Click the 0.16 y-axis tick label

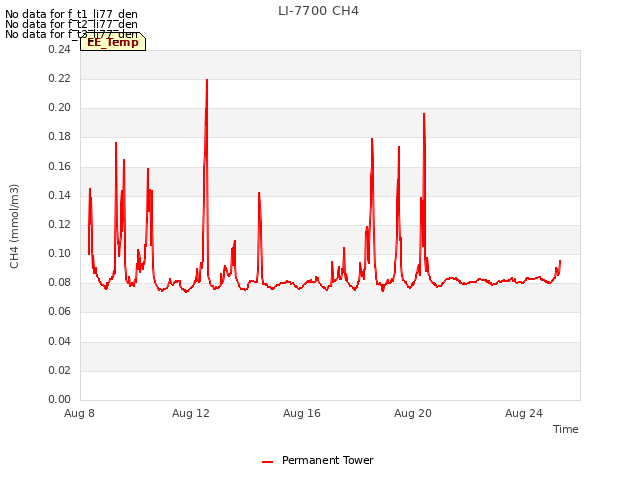[60, 166]
